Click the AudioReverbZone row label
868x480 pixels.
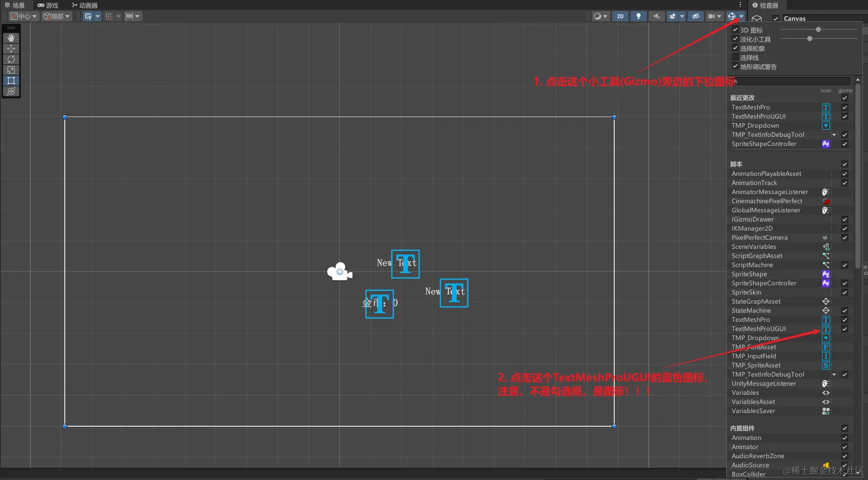[x=758, y=456]
